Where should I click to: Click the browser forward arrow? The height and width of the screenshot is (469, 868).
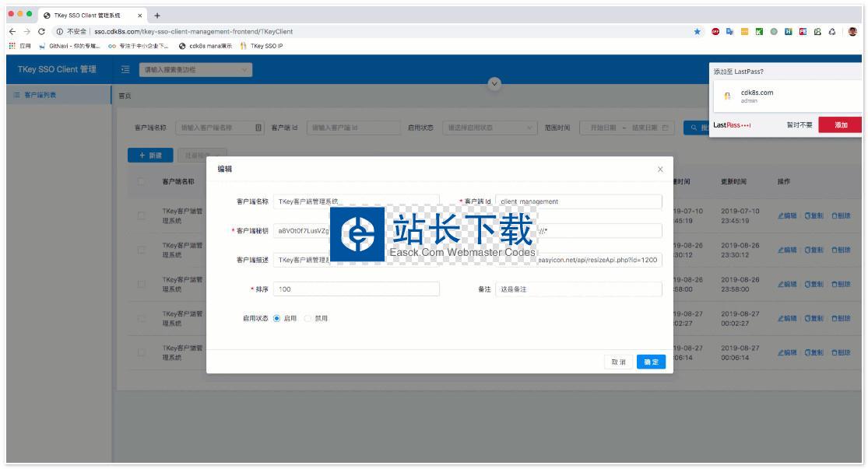coord(26,32)
